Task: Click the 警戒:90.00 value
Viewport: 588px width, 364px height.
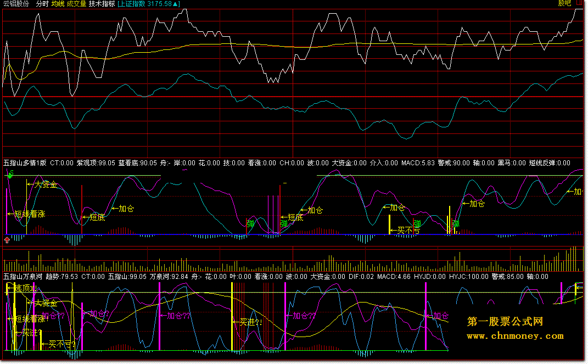Action: (x=453, y=163)
